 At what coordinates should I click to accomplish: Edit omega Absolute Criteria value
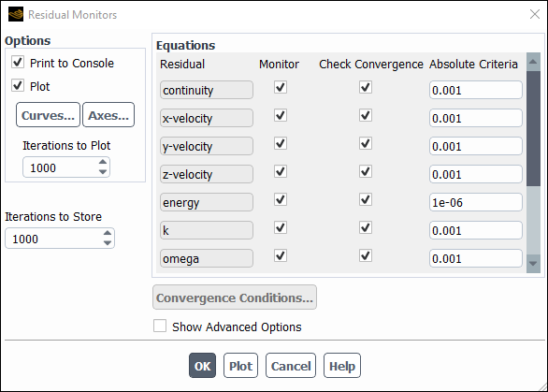[476, 258]
